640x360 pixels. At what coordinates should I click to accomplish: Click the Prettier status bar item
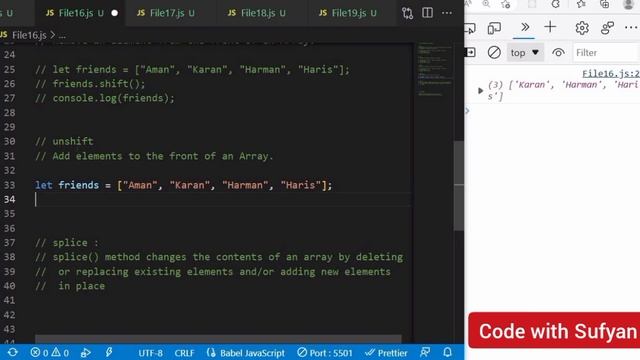pyautogui.click(x=386, y=353)
